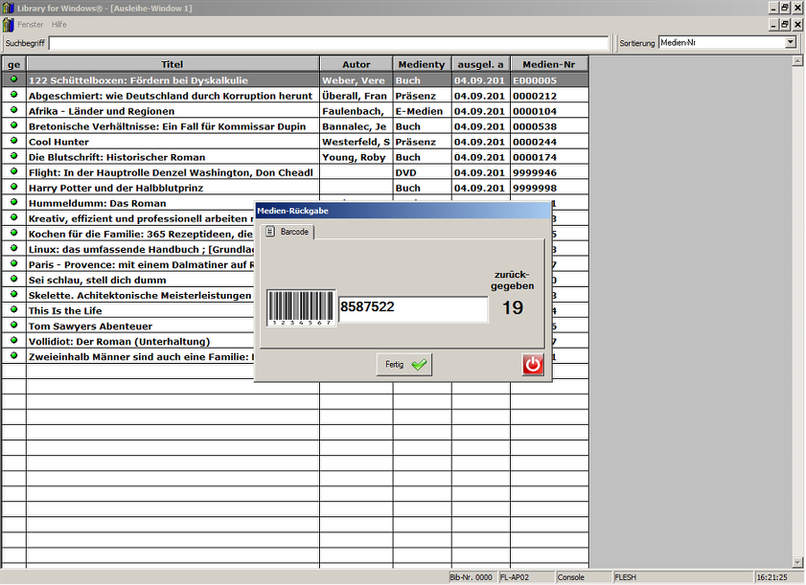Click the barcode input field showing 8587522
806x585 pixels.
coord(413,308)
